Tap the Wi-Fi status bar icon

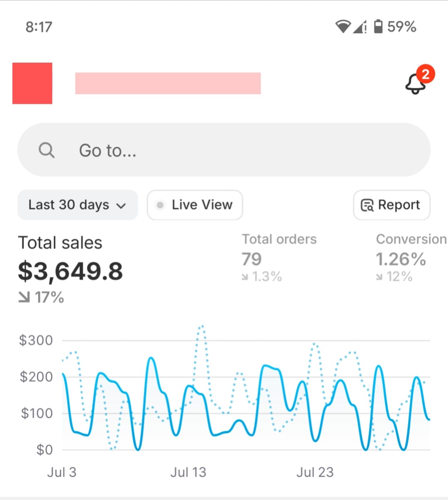(343, 27)
